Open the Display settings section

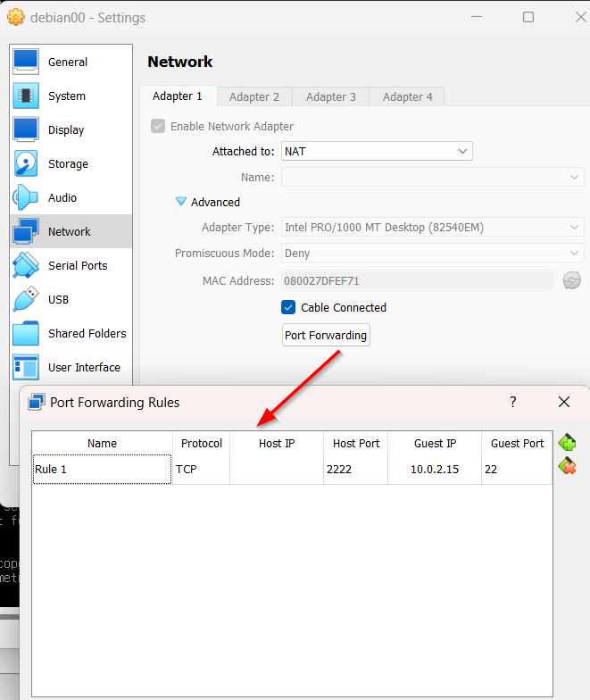[65, 130]
